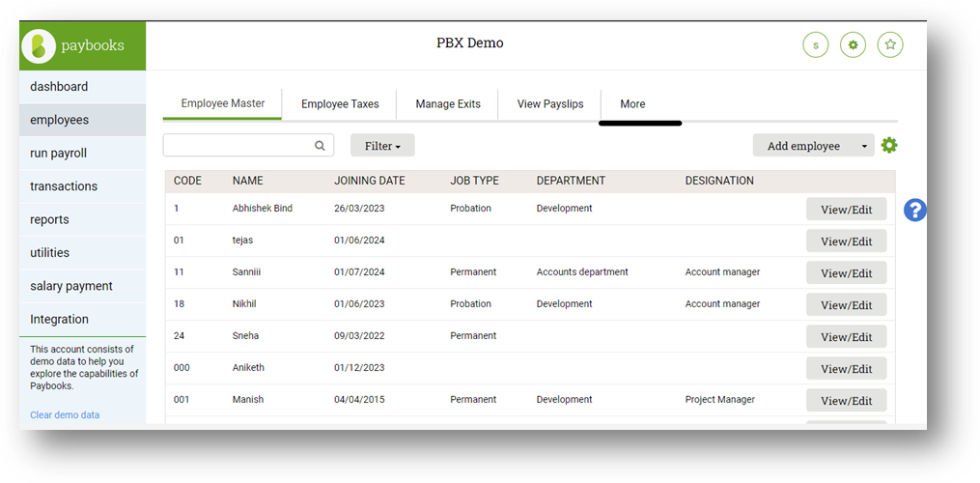The height and width of the screenshot is (483, 980).
Task: Click Nikhil's Probation job type cell
Action: [x=470, y=304]
